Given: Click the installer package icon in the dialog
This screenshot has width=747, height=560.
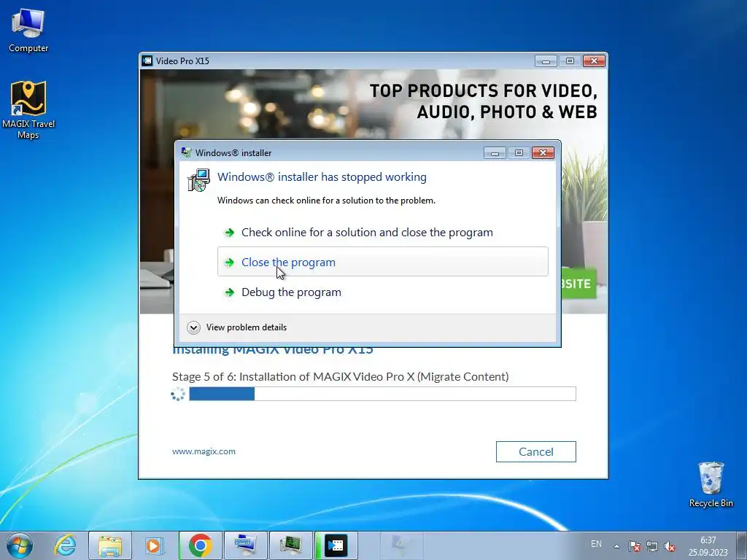Looking at the screenshot, I should pyautogui.click(x=198, y=180).
